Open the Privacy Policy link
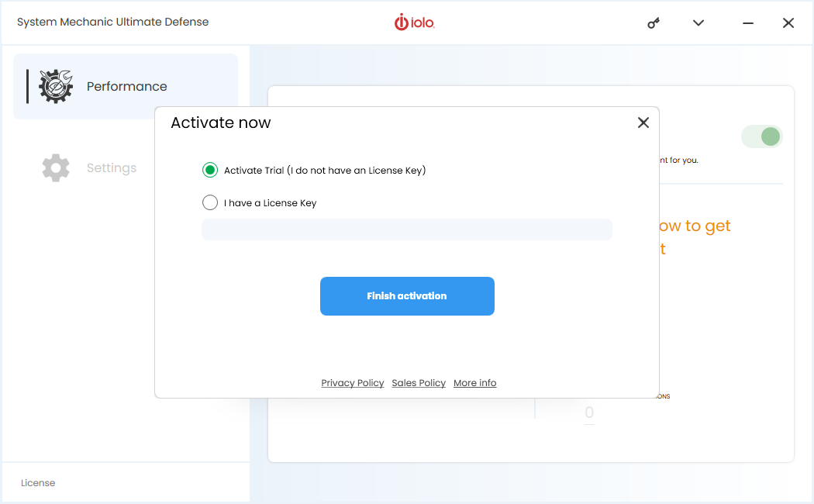Image resolution: width=814 pixels, height=504 pixels. [353, 383]
